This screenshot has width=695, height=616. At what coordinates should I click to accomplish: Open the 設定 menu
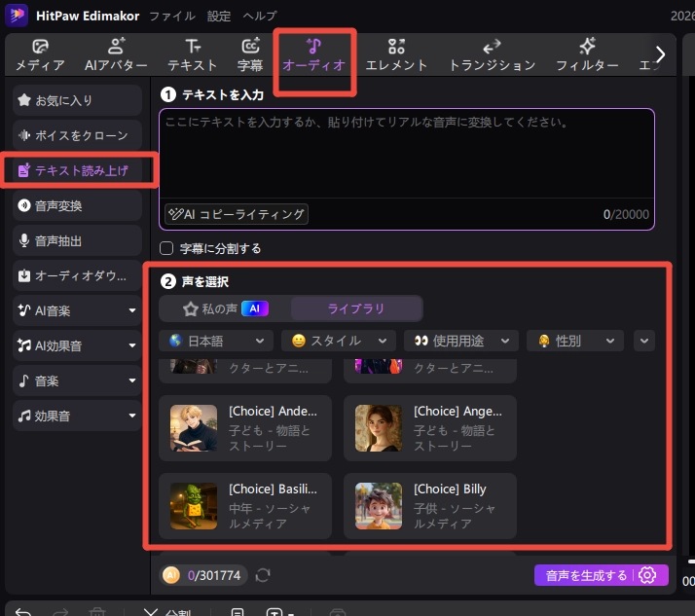(x=219, y=16)
